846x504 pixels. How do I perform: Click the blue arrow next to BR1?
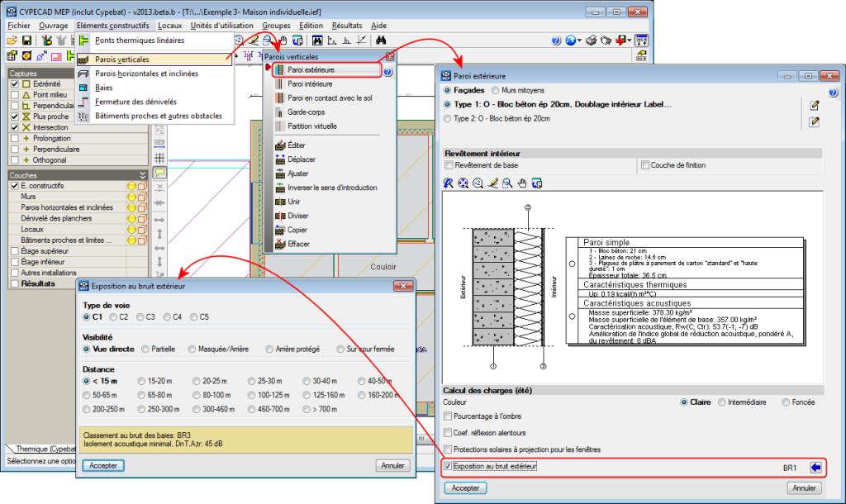click(815, 468)
